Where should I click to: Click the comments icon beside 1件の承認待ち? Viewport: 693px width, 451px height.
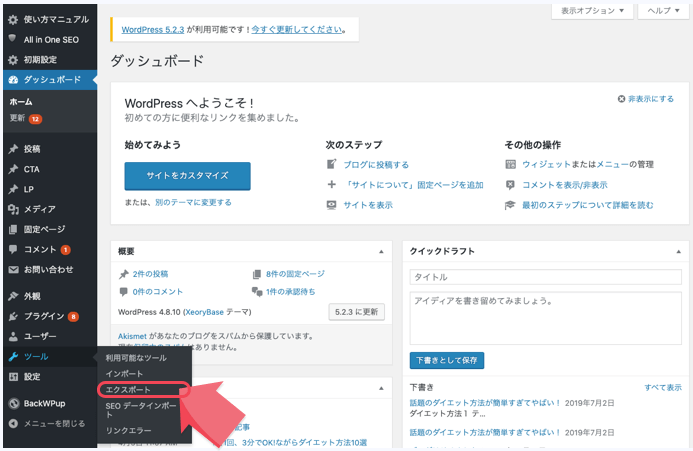tap(257, 291)
